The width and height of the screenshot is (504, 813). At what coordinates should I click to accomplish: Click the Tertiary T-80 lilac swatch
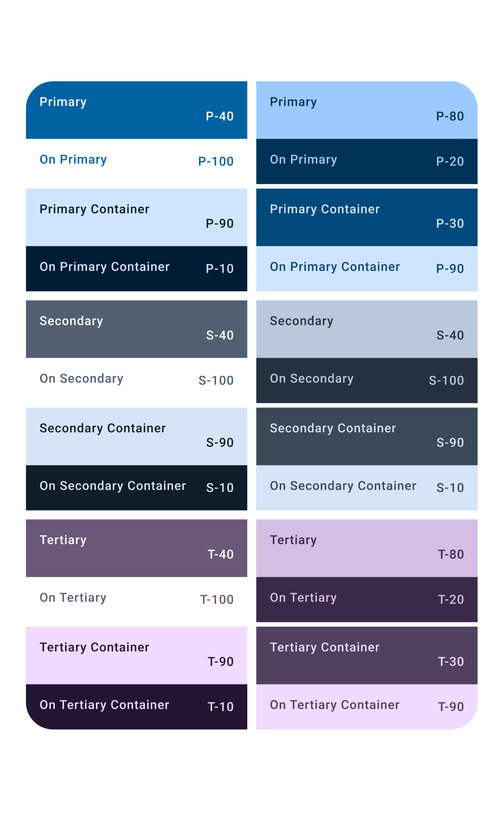click(367, 548)
